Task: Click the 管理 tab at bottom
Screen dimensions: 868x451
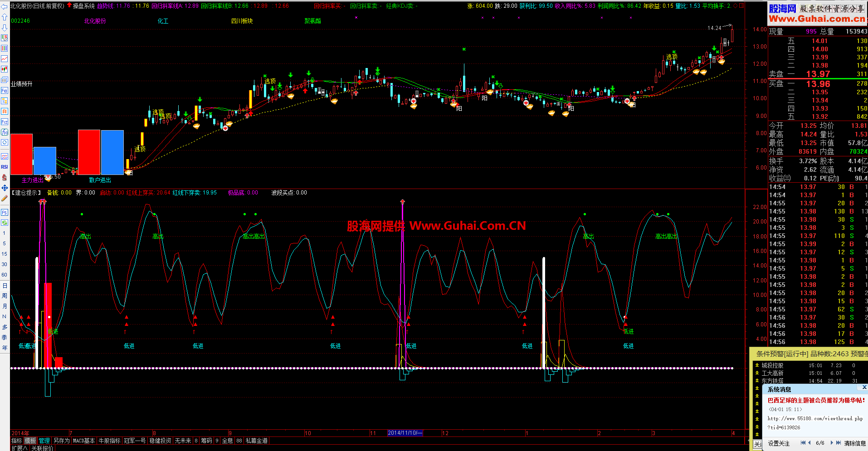Action: click(44, 441)
